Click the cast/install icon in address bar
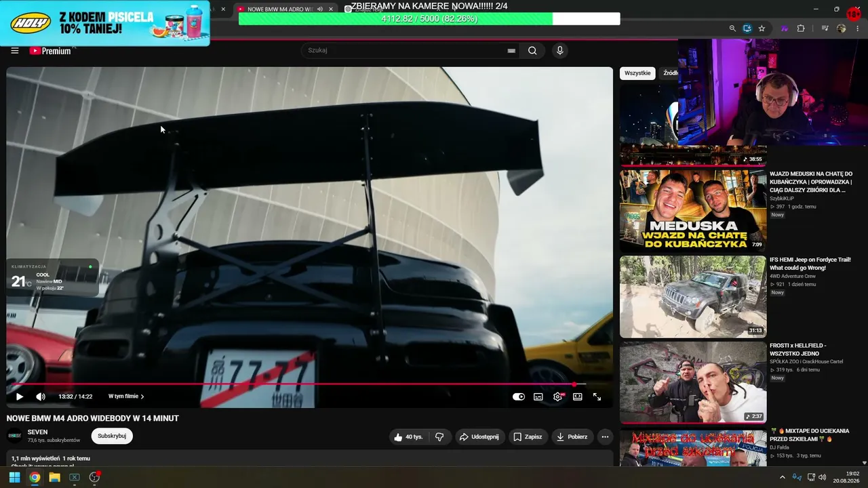 pyautogui.click(x=747, y=28)
